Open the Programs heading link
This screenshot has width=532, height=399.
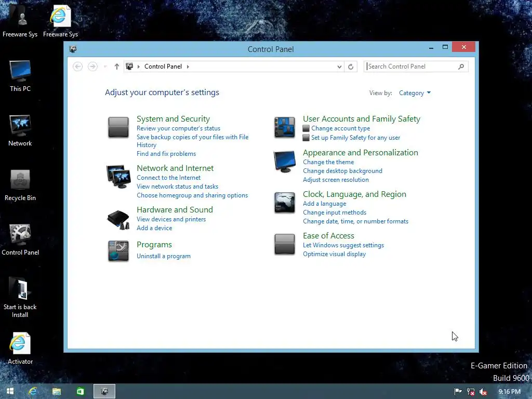pos(154,245)
